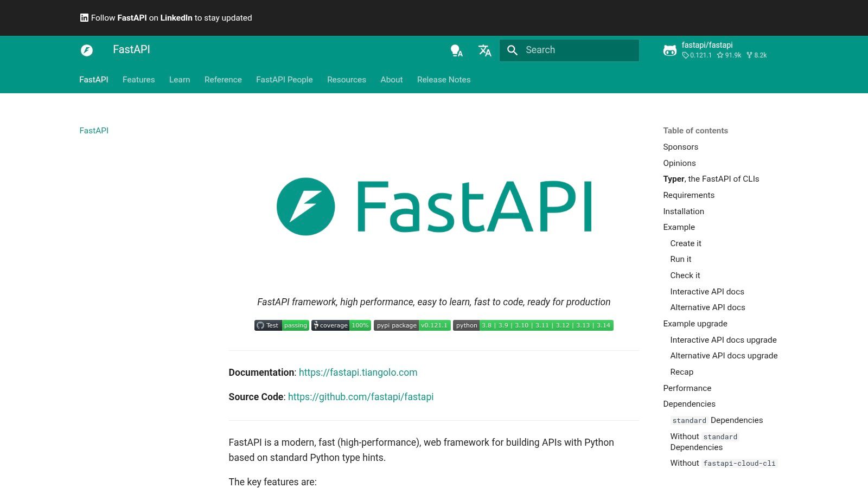This screenshot has height=488, width=868.
Task: Click the large FastAPI logo image
Action: (x=434, y=206)
